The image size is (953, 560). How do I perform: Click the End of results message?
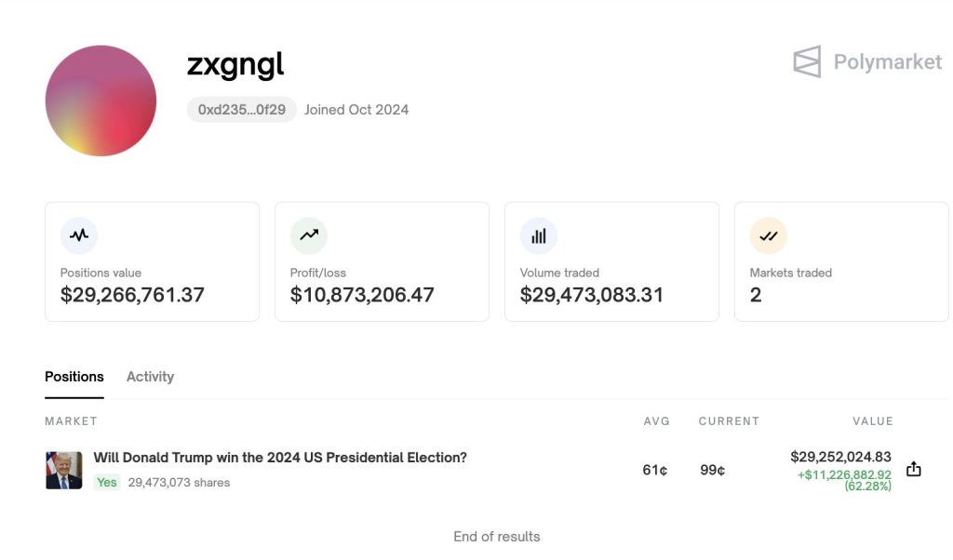point(496,536)
